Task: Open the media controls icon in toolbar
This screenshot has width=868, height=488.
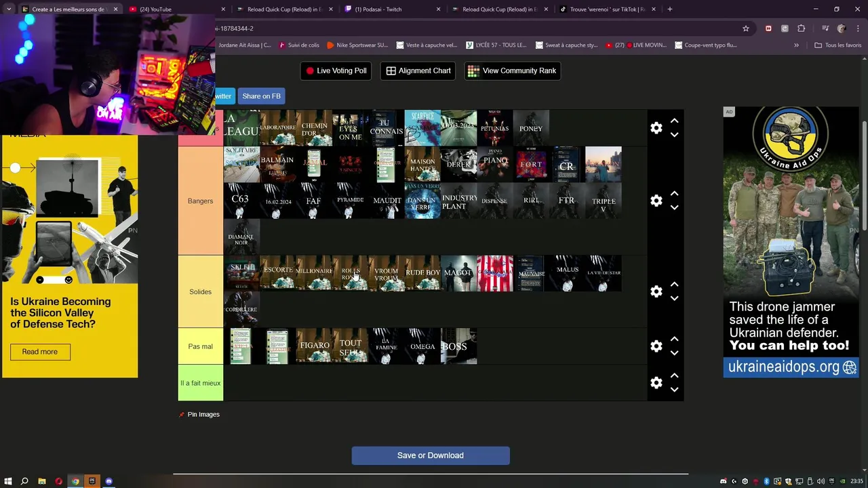Action: (825, 28)
